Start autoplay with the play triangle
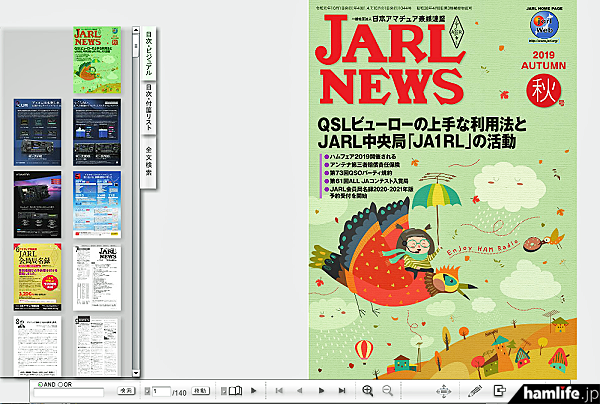Viewport: 600px width, 404px height. tap(255, 391)
